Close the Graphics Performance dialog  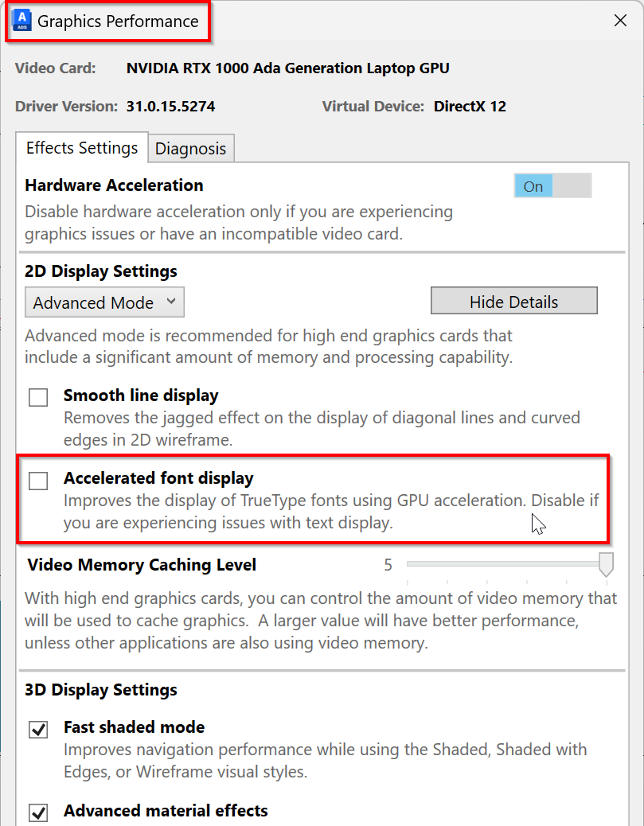(620, 21)
